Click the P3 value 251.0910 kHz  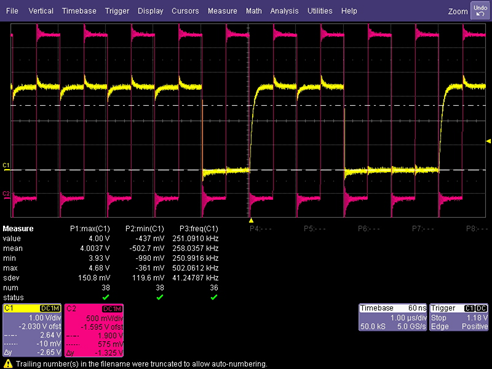tap(195, 239)
